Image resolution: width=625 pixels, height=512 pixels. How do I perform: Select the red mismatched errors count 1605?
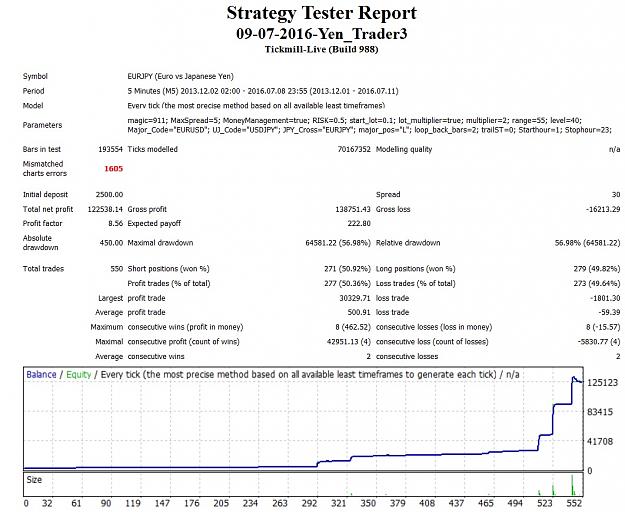[x=114, y=169]
